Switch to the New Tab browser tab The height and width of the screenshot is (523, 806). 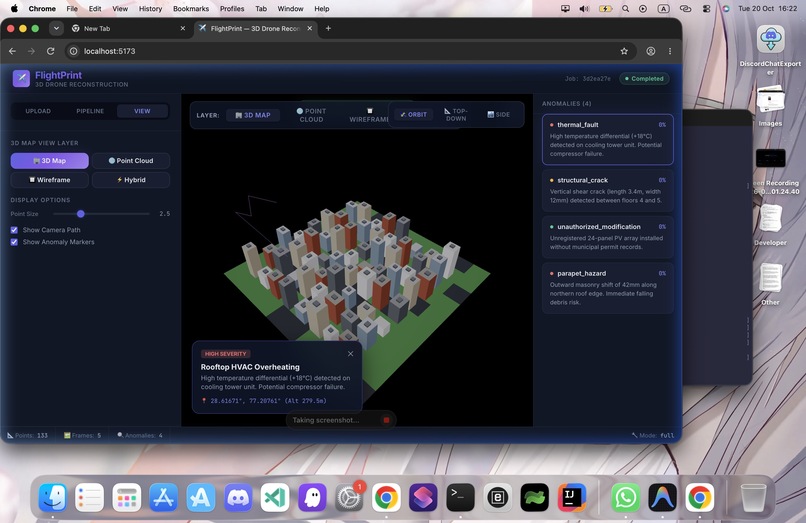[x=129, y=28]
